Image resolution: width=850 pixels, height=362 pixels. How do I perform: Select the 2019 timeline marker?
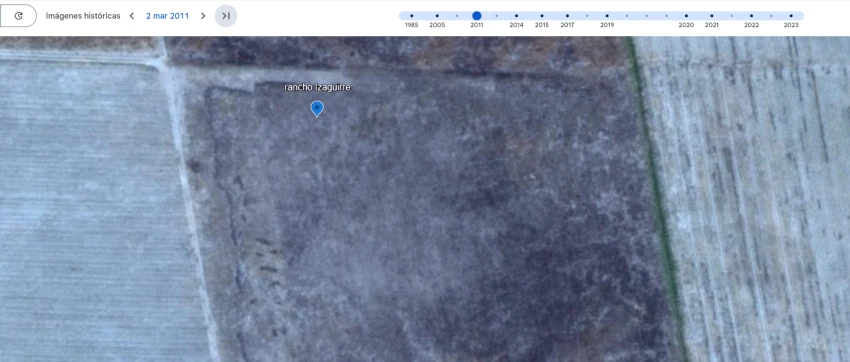point(607,16)
